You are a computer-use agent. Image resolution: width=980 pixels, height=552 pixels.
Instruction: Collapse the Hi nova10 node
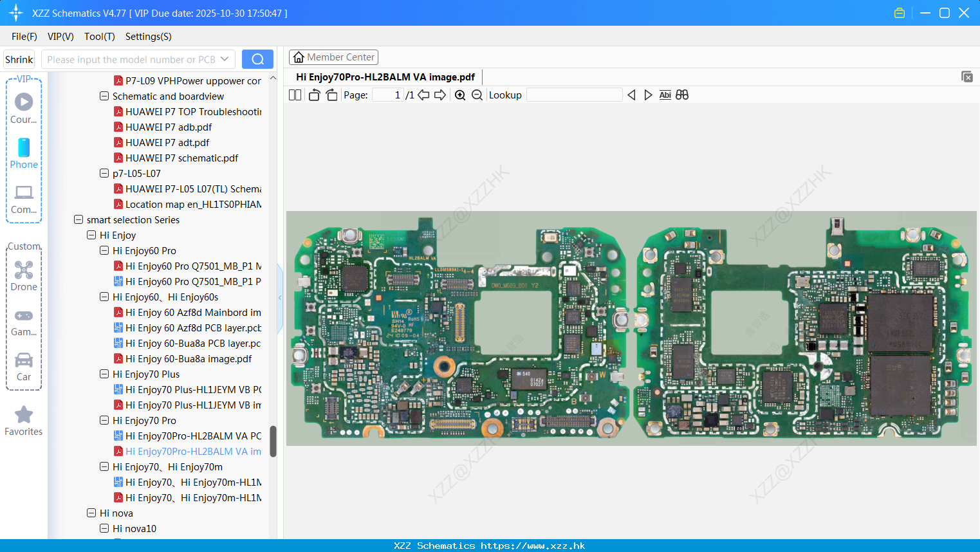(x=104, y=529)
